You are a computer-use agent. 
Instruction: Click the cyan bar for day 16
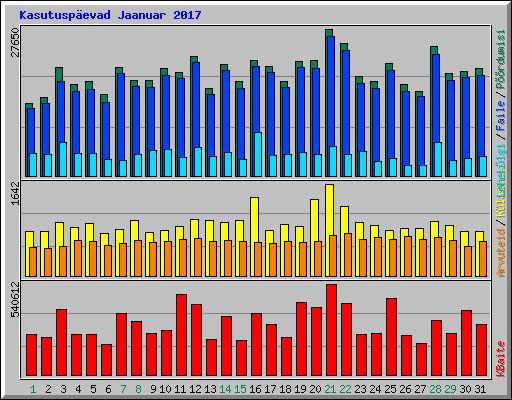(x=258, y=154)
